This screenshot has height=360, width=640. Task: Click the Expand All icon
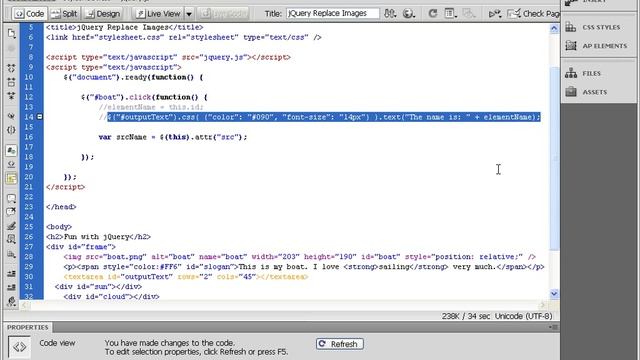click(x=11, y=96)
